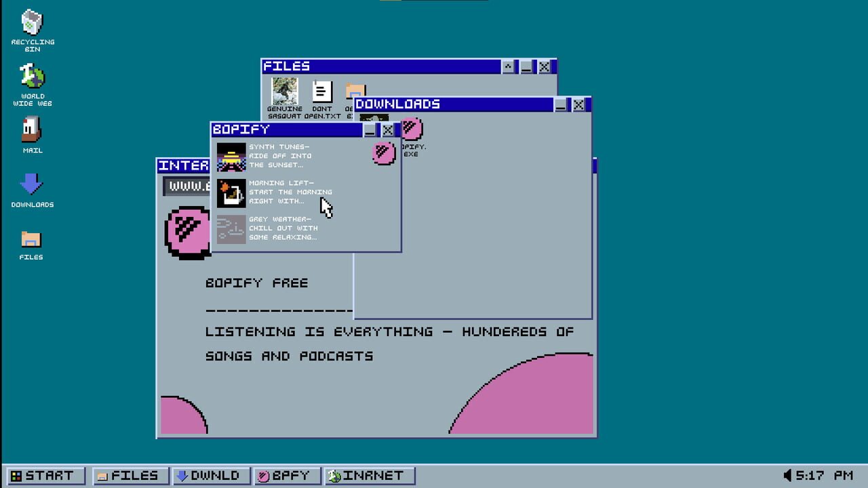Switch to Files in the taskbar

point(130,476)
